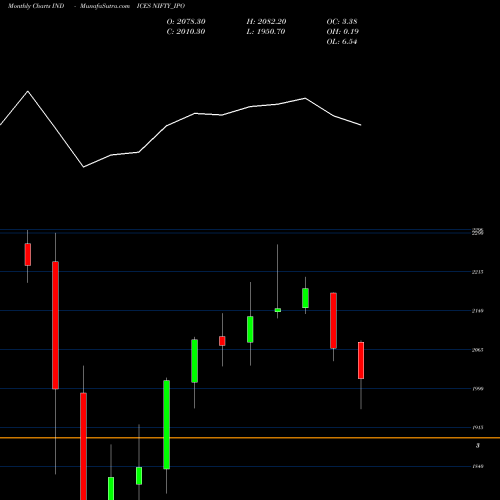Image resolution: width=500 pixels, height=500 pixels.
Task: Click the 'OC: 3.38' reading
Action: pos(342,22)
